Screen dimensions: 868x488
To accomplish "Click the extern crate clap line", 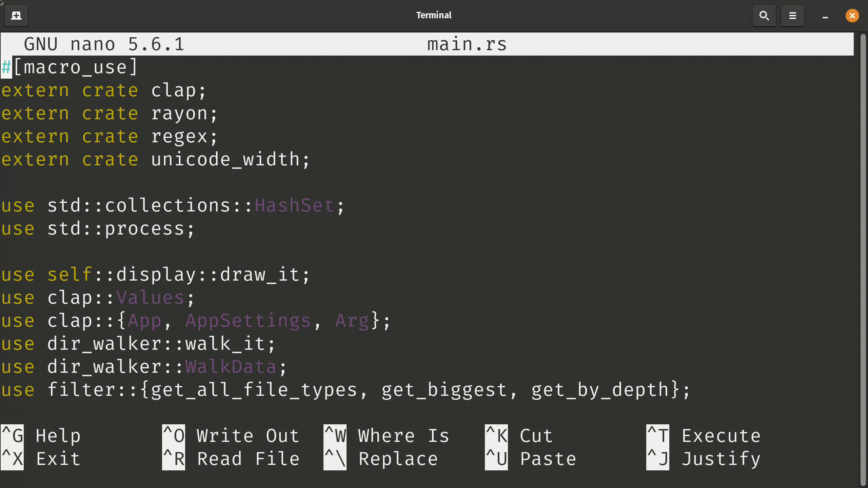I will [105, 90].
